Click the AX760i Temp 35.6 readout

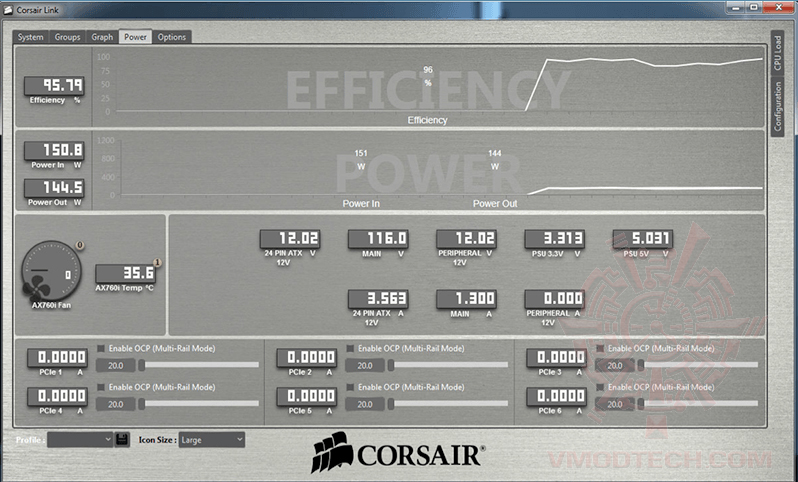coord(126,273)
